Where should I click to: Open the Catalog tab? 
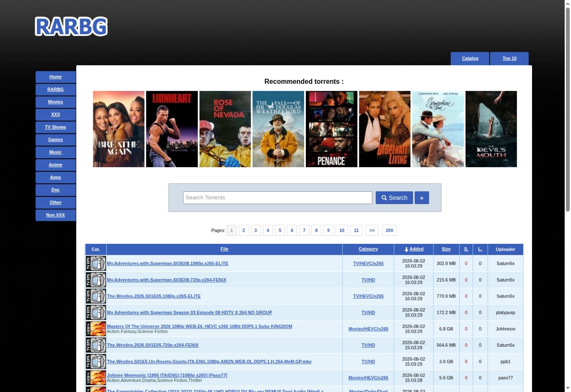[x=470, y=58]
